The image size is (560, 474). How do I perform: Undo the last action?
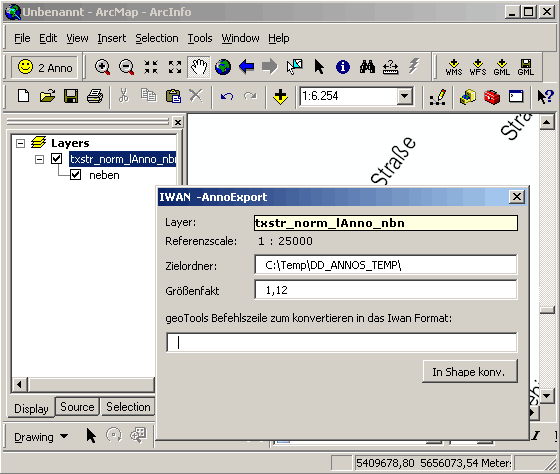226,96
